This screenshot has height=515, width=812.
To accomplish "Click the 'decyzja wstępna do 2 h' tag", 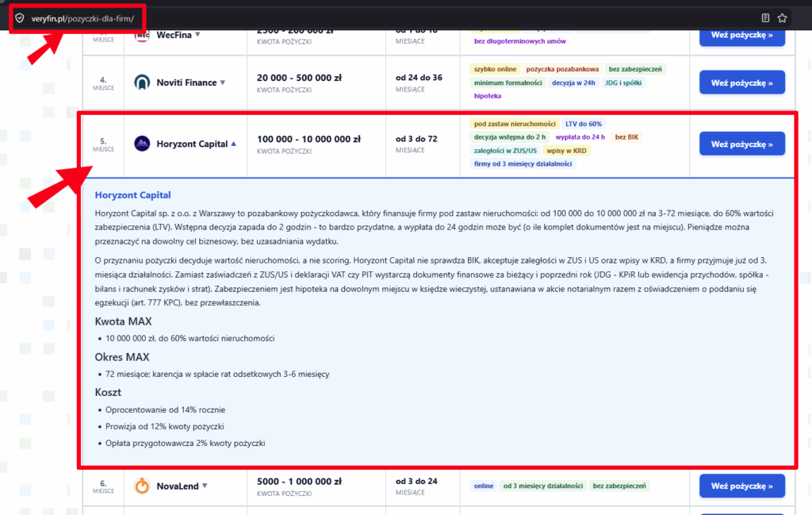I will pyautogui.click(x=510, y=136).
